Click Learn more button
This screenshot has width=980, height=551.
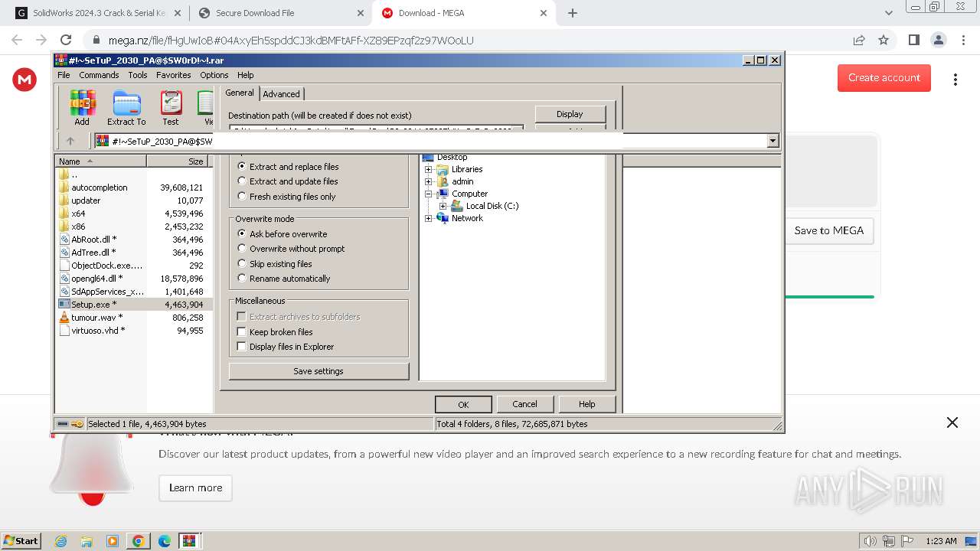point(196,488)
